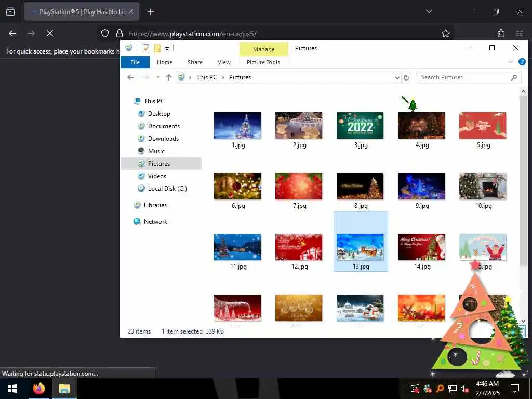Open the Firefox extensions icon

click(501, 33)
